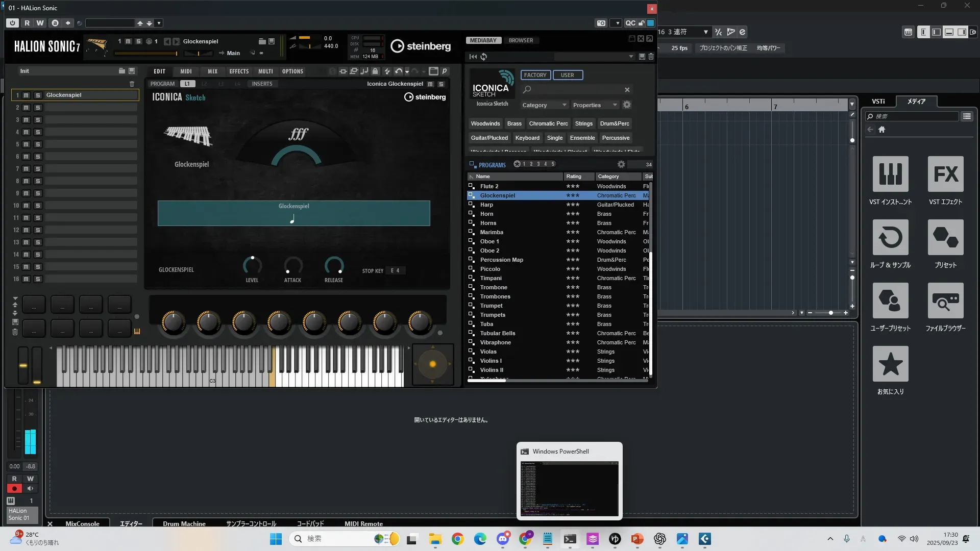This screenshot has width=980, height=551.
Task: Solo slot 1 Glockenspiel
Action: click(x=38, y=95)
